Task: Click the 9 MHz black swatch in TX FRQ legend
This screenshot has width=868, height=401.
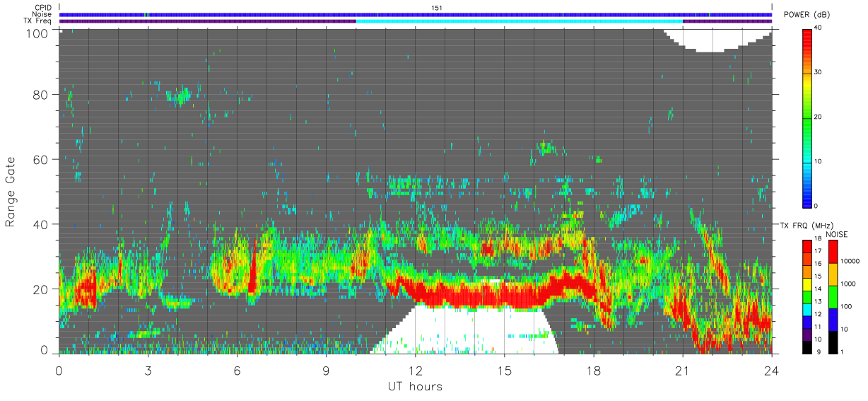Action: coord(808,347)
